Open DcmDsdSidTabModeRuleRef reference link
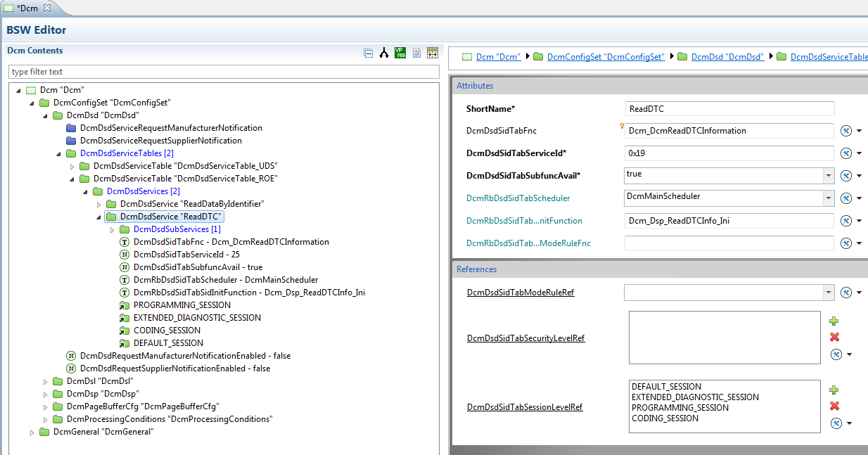The height and width of the screenshot is (455, 868). tap(521, 293)
